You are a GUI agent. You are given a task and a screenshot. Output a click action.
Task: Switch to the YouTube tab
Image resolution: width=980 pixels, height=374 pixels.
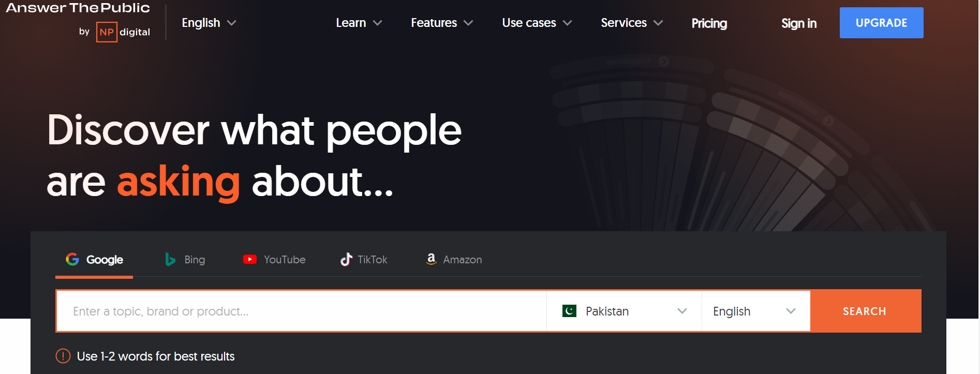pyautogui.click(x=274, y=260)
